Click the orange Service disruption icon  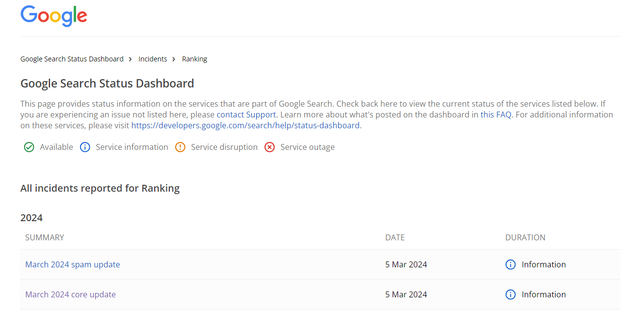click(180, 147)
